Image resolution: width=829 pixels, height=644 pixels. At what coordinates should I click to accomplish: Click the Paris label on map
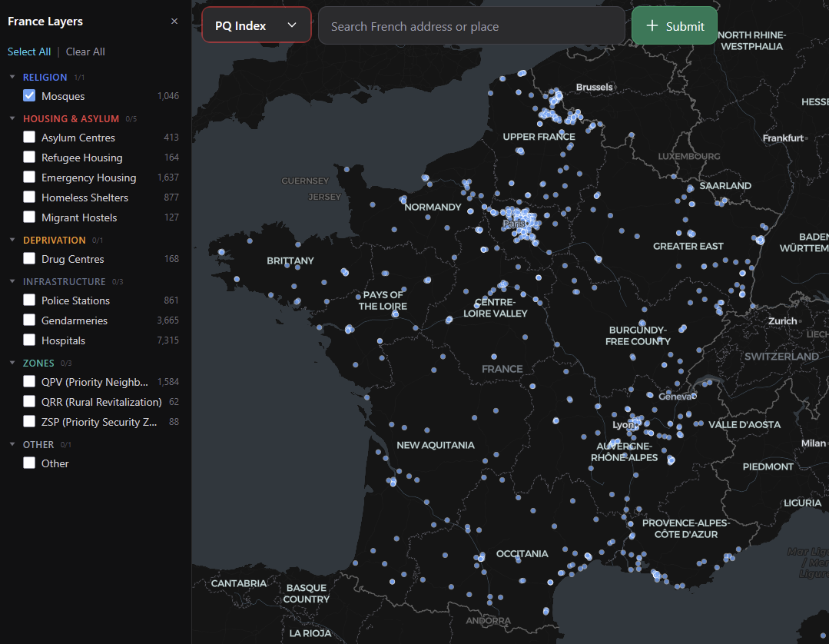point(512,224)
